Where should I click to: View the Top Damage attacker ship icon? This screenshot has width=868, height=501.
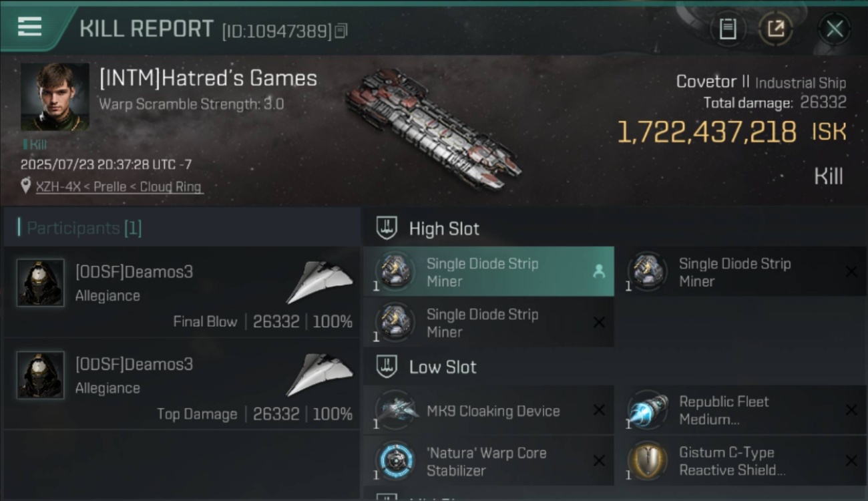[x=320, y=375]
